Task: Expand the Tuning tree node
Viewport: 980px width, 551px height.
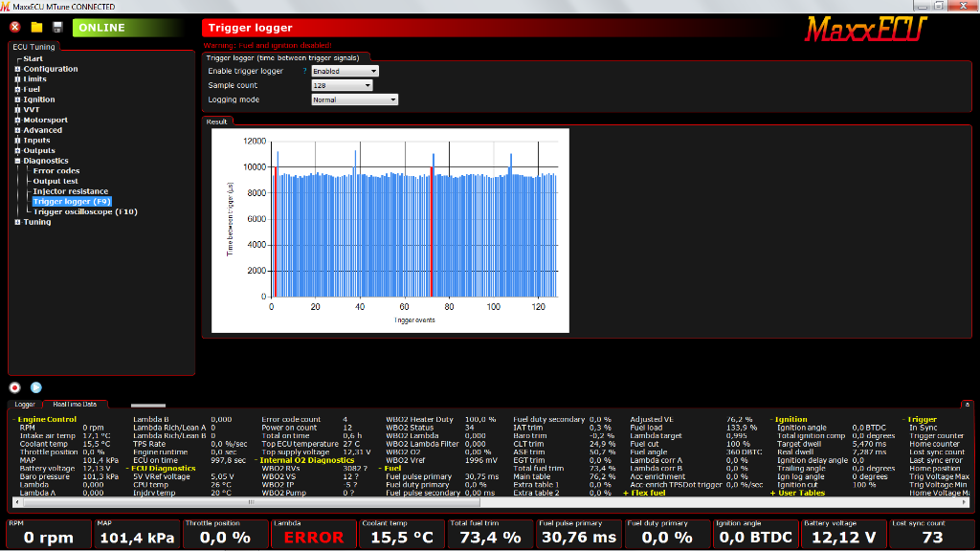Action: pyautogui.click(x=17, y=222)
